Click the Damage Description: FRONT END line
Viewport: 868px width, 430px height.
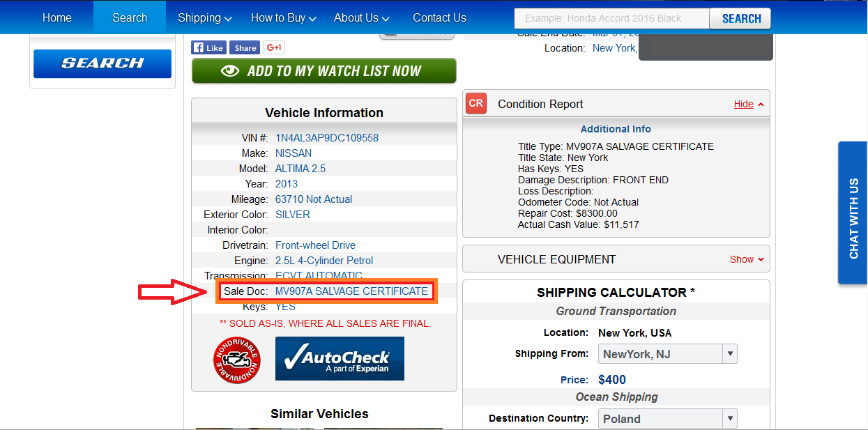coord(593,180)
